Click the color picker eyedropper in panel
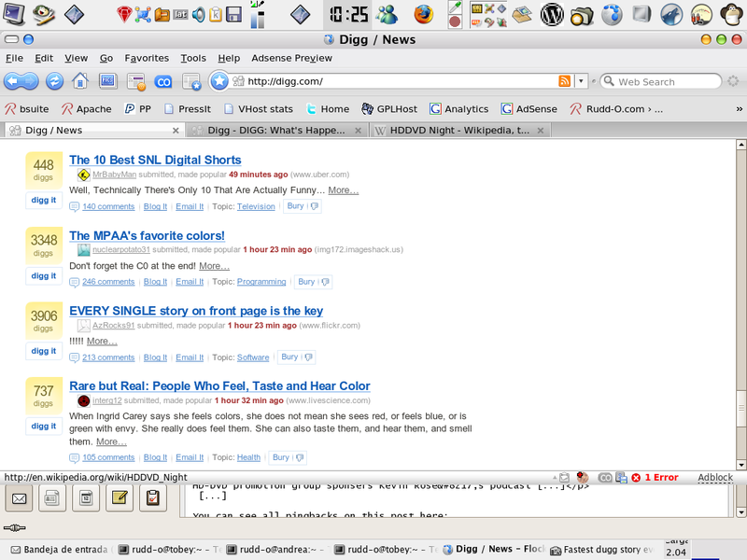 (x=455, y=7)
